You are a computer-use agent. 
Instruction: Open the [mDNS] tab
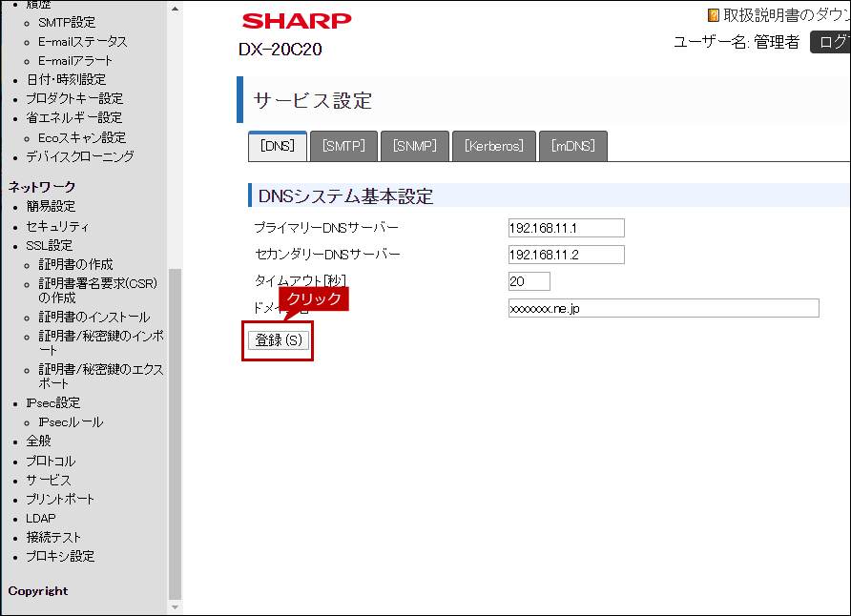tap(573, 146)
